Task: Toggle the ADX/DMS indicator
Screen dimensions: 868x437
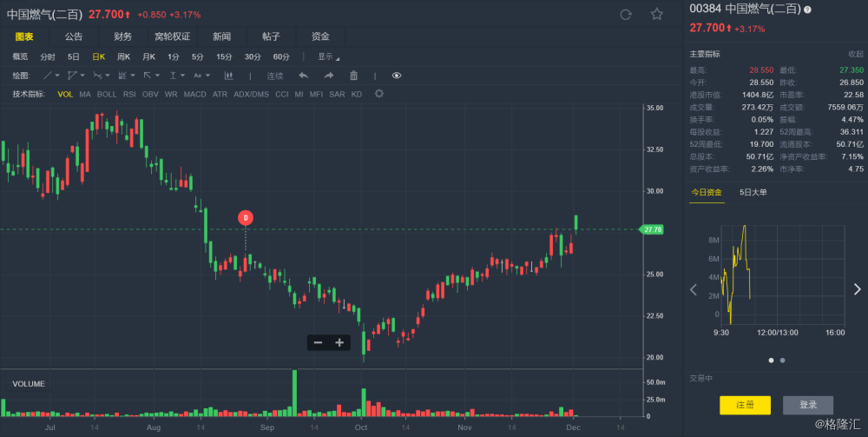Action: click(x=252, y=94)
